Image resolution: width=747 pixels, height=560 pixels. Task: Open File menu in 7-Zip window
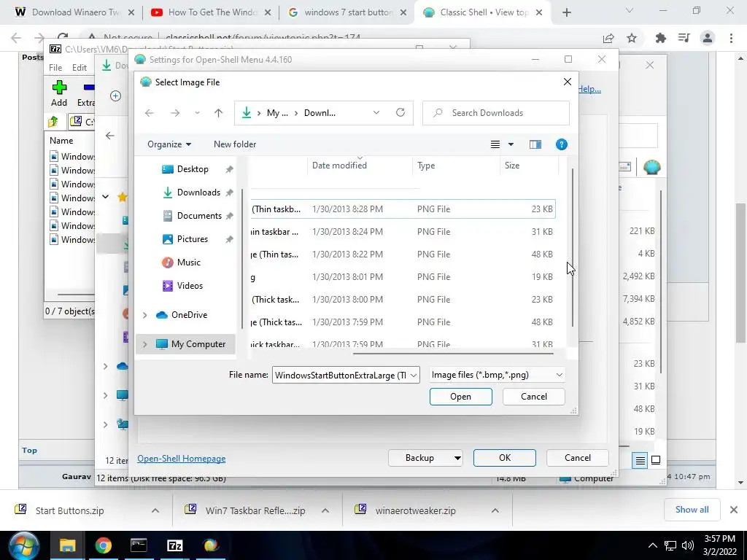[x=55, y=68]
